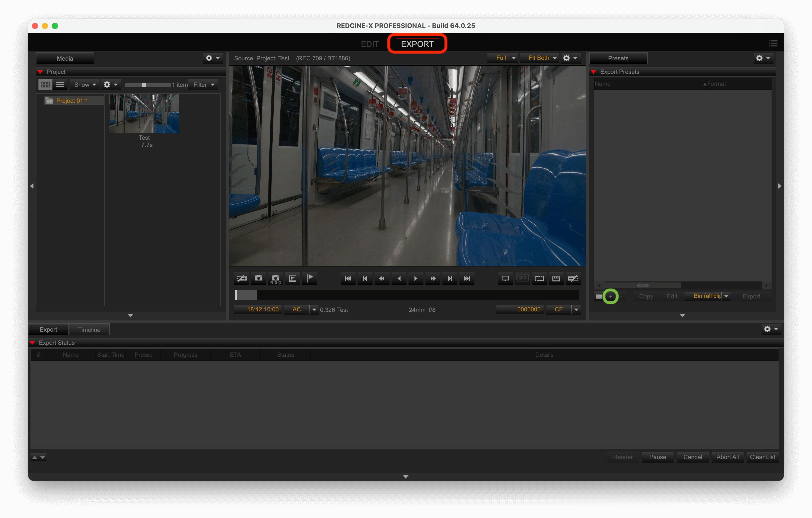
Task: Click the bracketed frame icon left of the clapperboard
Action: (x=539, y=278)
